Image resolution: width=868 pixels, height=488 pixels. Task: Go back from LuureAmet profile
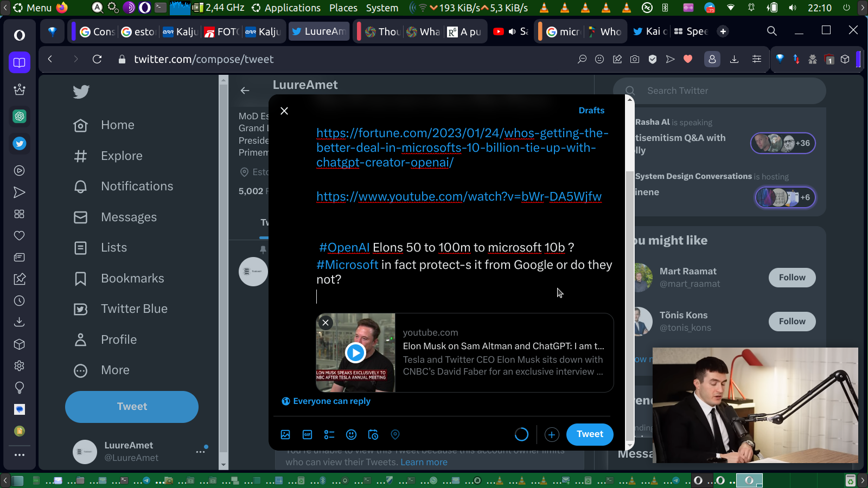pos(245,91)
